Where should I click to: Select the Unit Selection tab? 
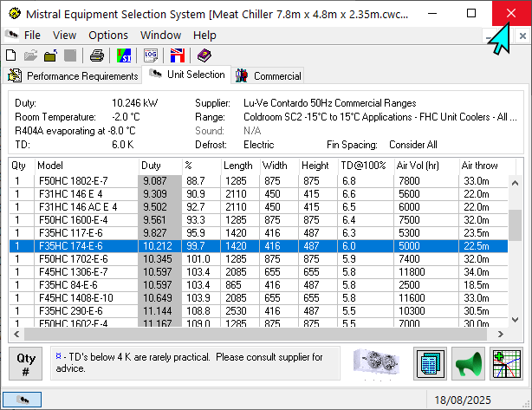186,75
